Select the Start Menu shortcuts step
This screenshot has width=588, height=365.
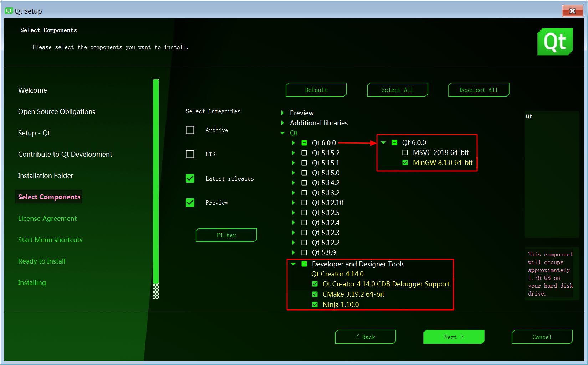pos(50,240)
